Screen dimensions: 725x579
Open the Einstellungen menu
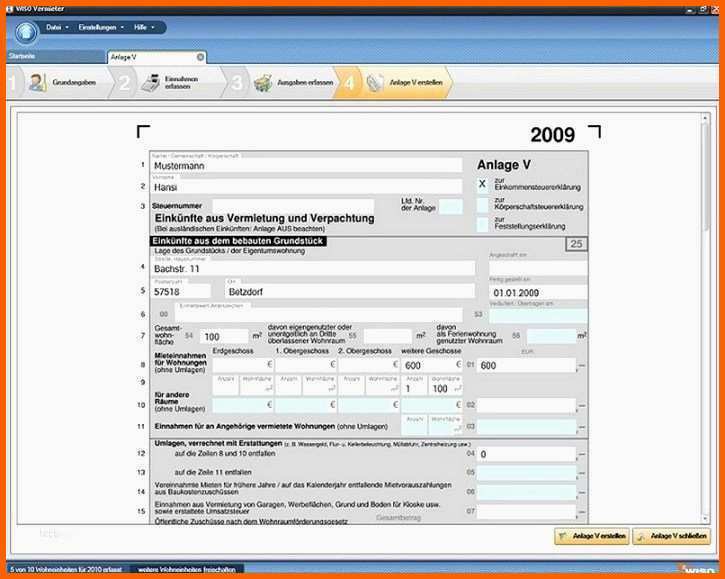101,27
